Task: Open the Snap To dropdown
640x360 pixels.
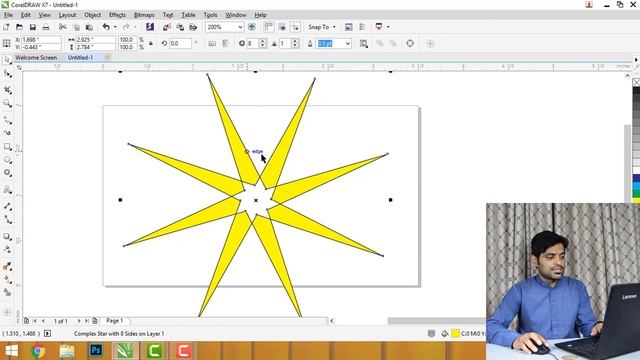Action: (x=322, y=27)
